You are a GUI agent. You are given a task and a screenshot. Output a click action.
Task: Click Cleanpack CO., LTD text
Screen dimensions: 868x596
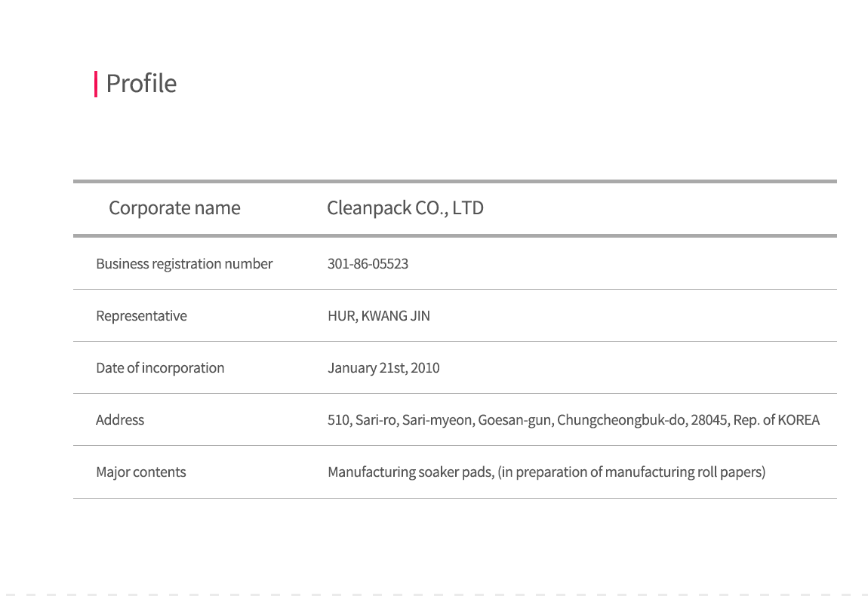405,208
